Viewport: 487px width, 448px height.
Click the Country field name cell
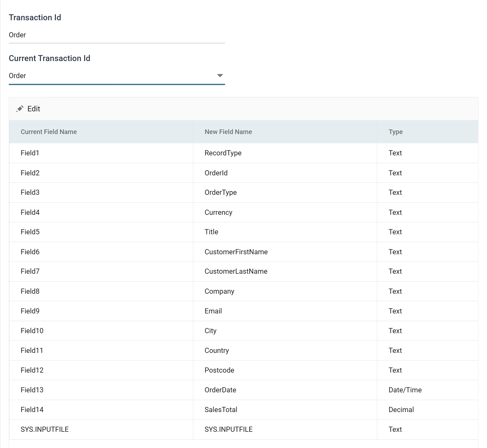click(285, 350)
